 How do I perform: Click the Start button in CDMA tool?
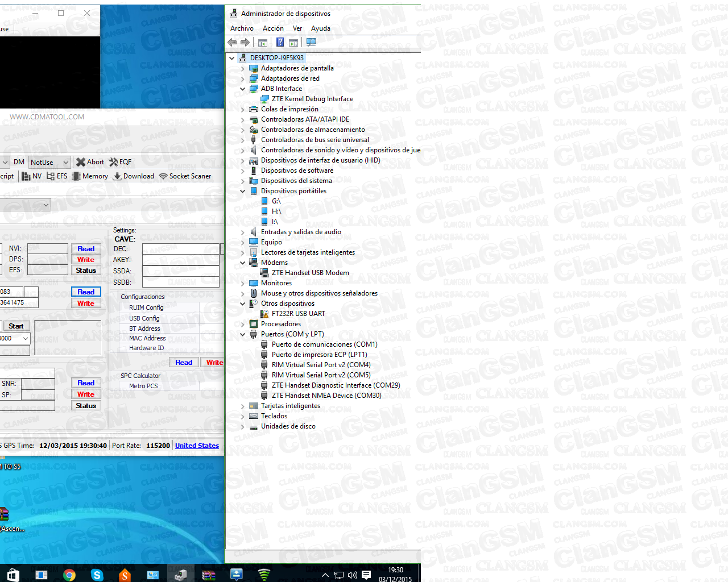(x=16, y=326)
